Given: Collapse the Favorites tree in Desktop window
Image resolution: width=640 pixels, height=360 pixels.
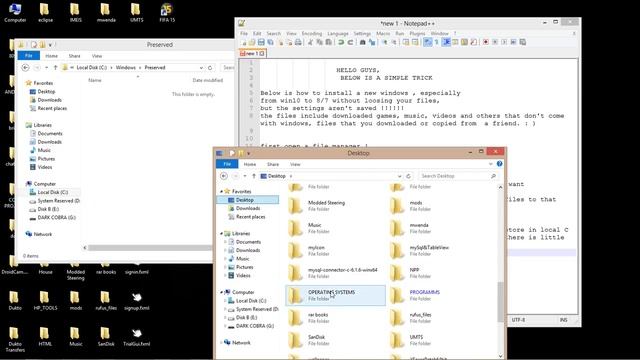Looking at the screenshot, I should point(222,191).
